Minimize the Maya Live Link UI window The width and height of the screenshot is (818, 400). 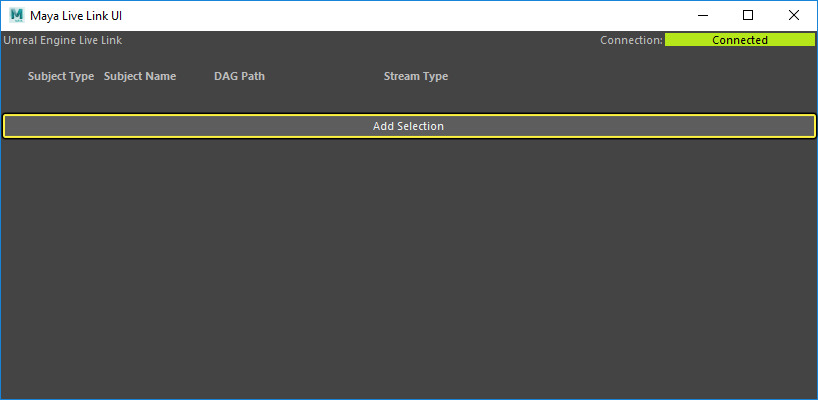(702, 15)
